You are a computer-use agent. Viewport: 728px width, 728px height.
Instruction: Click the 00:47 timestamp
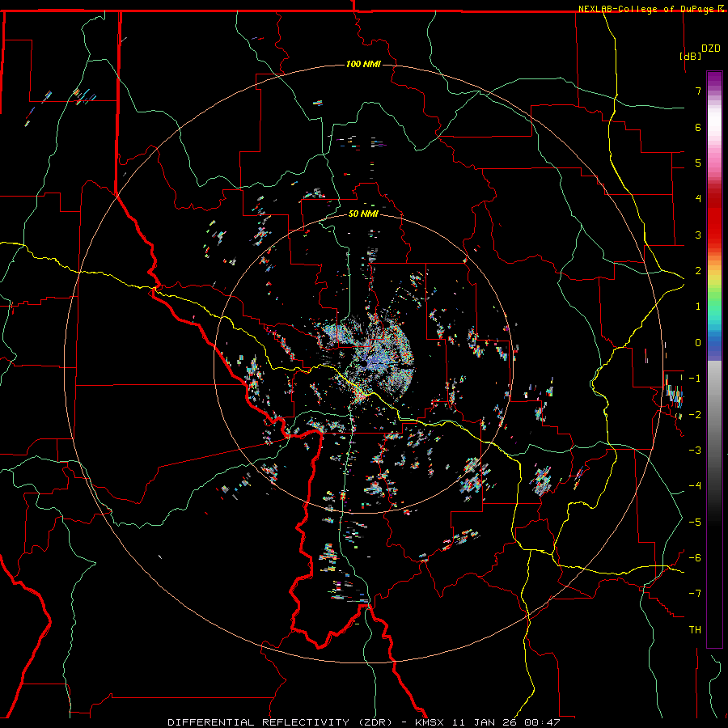543,722
